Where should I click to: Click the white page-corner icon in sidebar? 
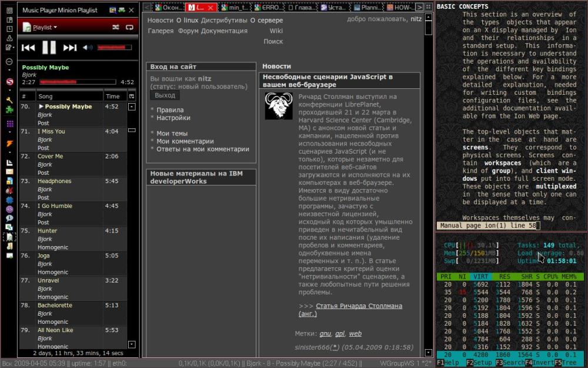[9, 163]
